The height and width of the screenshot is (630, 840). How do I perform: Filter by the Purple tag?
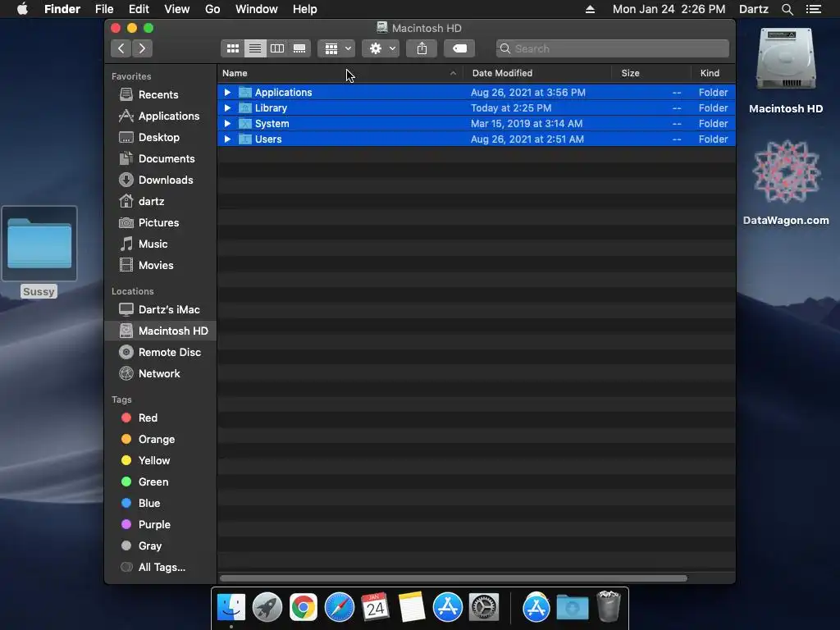[x=154, y=525]
